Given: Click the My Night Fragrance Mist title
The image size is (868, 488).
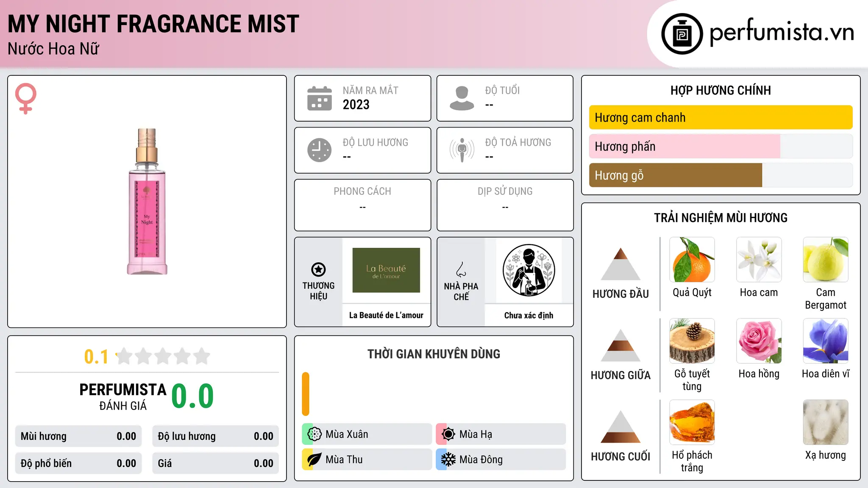Looking at the screenshot, I should coord(153,24).
